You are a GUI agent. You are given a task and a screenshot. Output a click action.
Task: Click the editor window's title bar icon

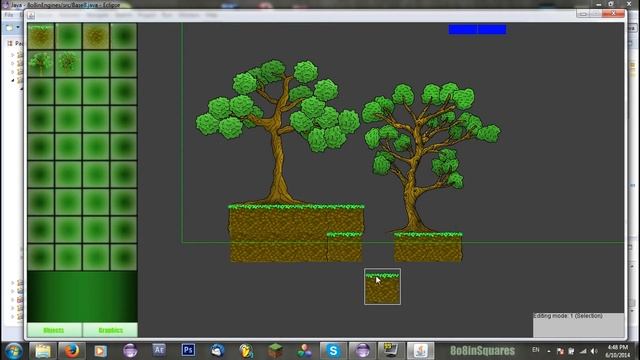[31, 16]
